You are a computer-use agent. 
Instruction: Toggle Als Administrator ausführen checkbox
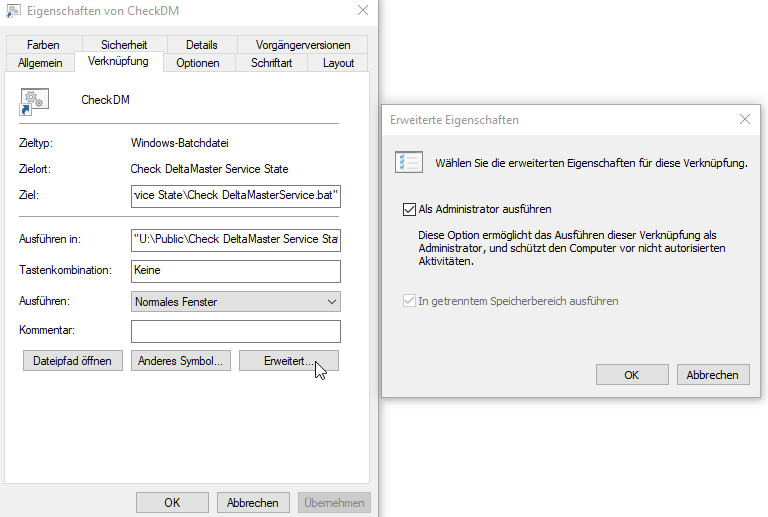408,210
